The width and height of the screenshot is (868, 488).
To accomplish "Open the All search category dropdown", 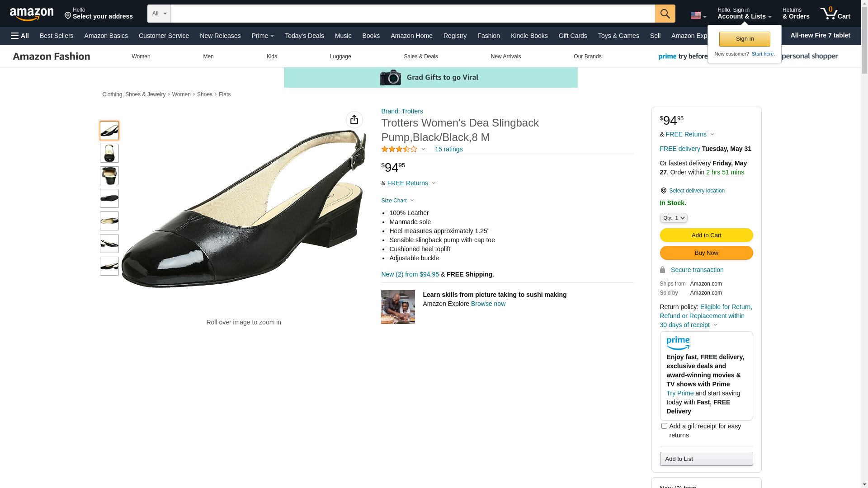I will [159, 14].
